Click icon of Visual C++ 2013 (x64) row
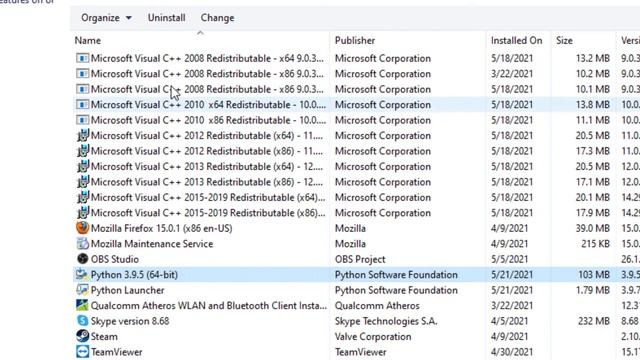Viewport: 640px width, 360px height. pyautogui.click(x=83, y=167)
